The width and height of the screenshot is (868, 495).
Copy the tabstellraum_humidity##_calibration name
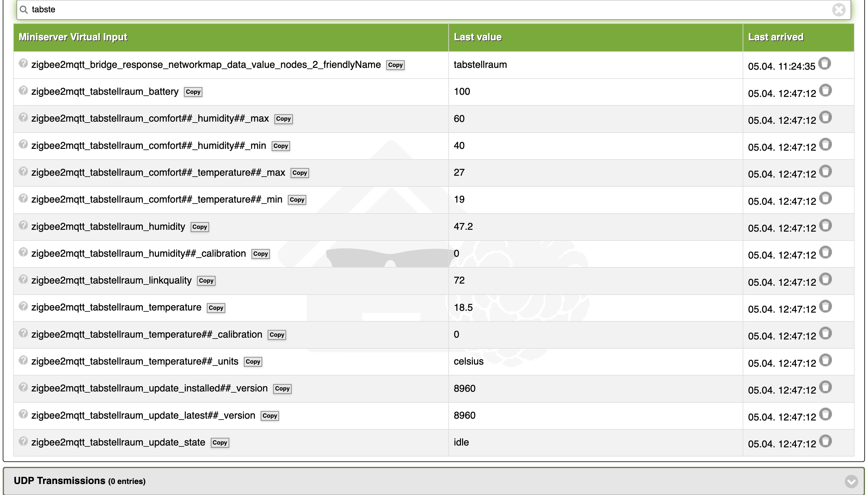[260, 254]
